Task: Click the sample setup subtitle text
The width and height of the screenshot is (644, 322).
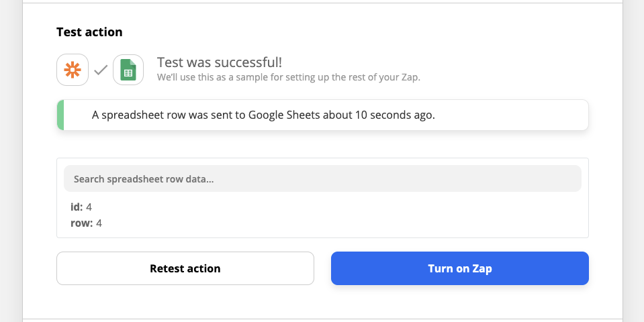Action: (288, 77)
